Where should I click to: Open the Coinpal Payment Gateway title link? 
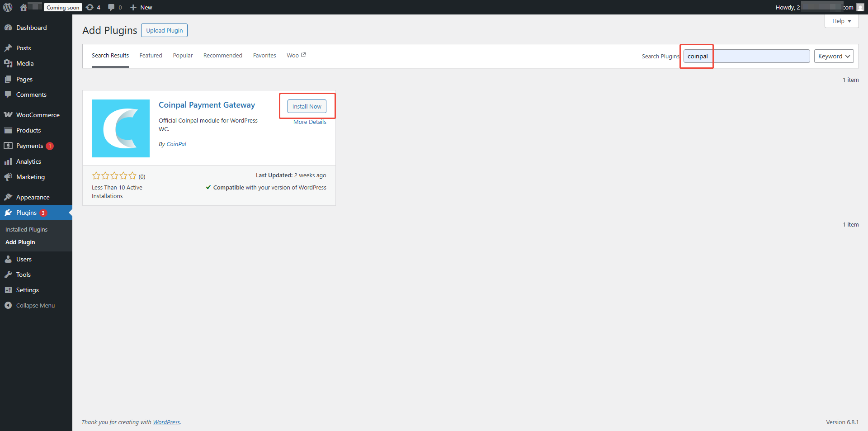click(207, 105)
